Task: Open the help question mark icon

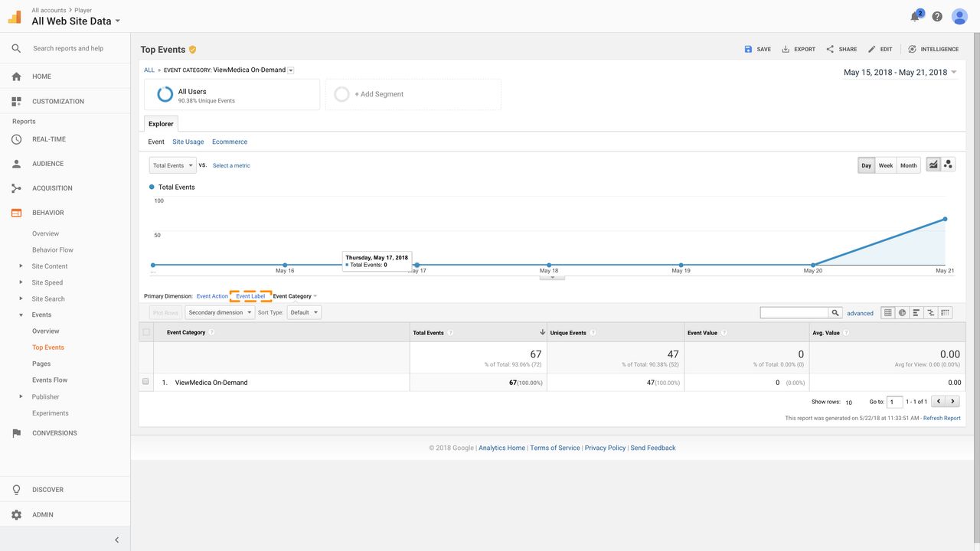Action: click(937, 17)
